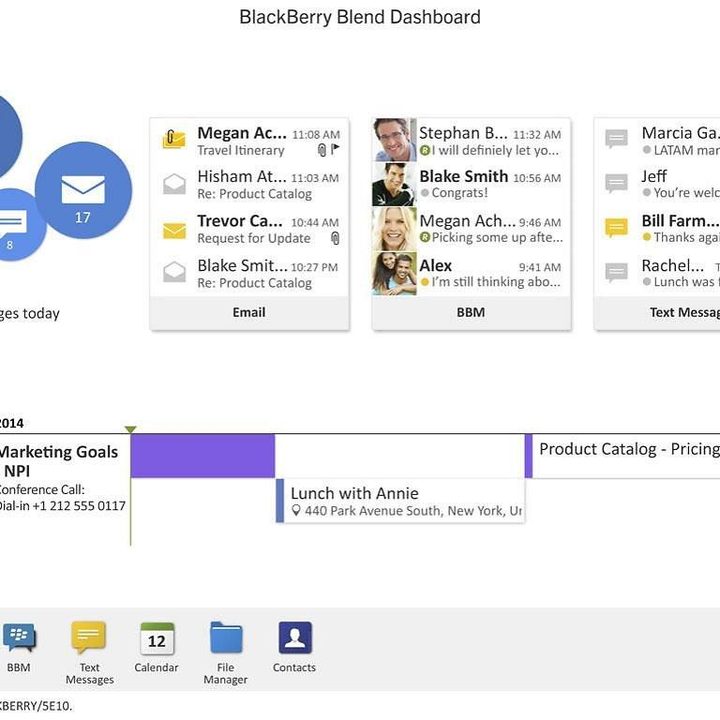Open the File Manager app icon
Screen dimensions: 720x720
pos(226,637)
